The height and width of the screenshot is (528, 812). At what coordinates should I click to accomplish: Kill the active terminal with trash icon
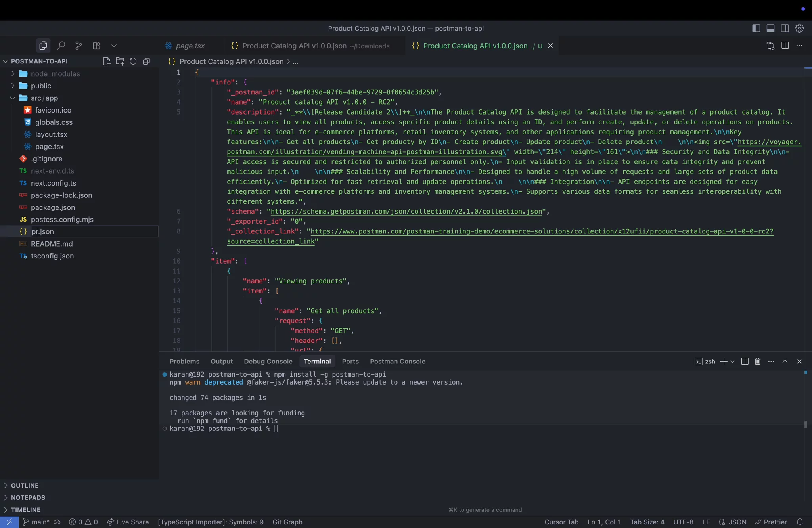757,362
